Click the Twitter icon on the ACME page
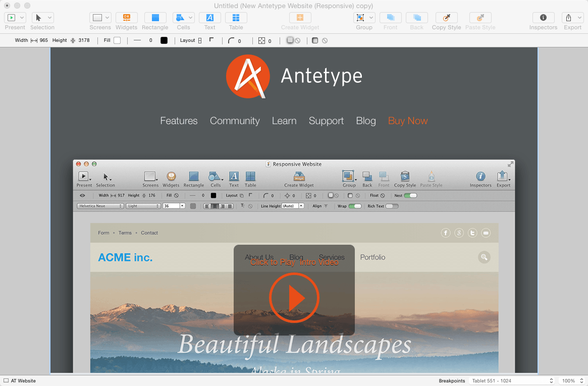The width and height of the screenshot is (588, 386). point(472,233)
